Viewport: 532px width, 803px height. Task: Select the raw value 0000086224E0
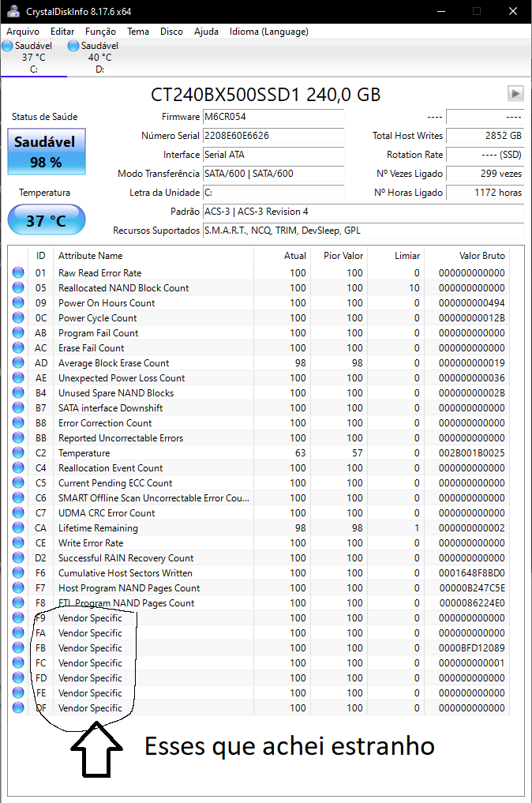471,602
